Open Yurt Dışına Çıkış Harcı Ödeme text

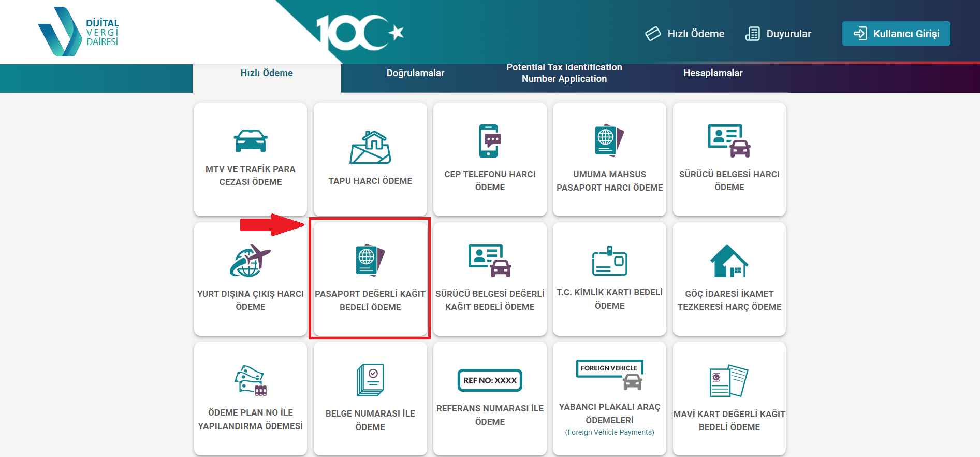(251, 300)
